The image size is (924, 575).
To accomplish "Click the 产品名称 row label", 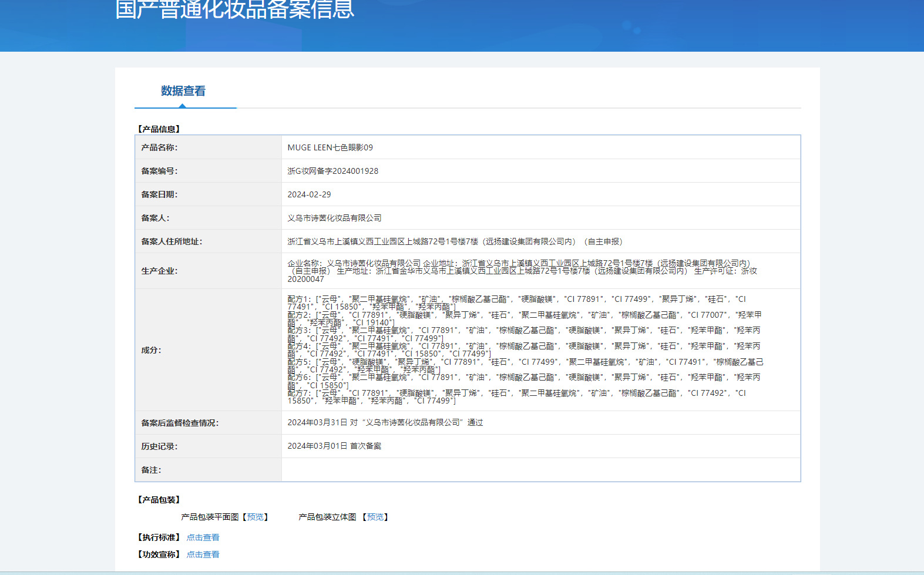I will tap(159, 147).
